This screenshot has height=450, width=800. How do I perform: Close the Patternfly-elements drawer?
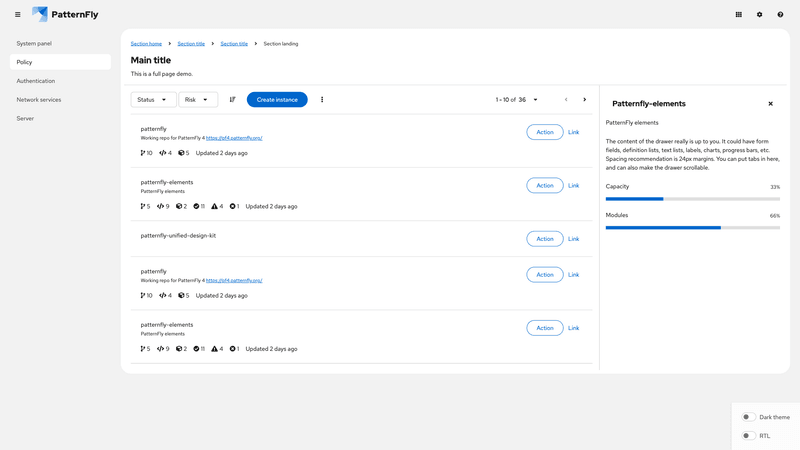point(770,104)
